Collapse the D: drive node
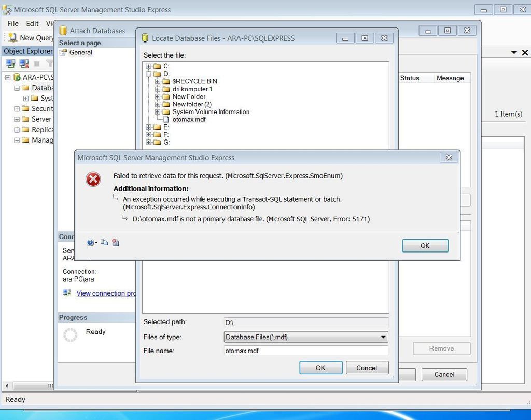The width and height of the screenshot is (531, 420). (148, 74)
